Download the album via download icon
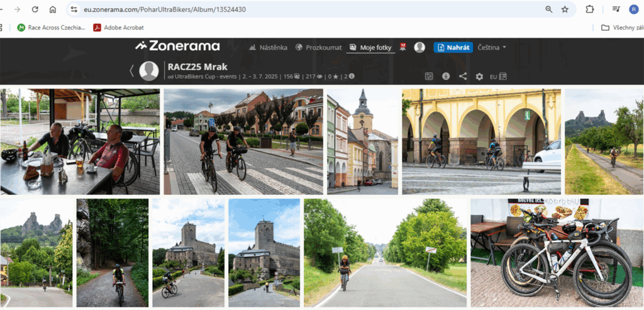The image size is (644, 310). click(x=446, y=76)
